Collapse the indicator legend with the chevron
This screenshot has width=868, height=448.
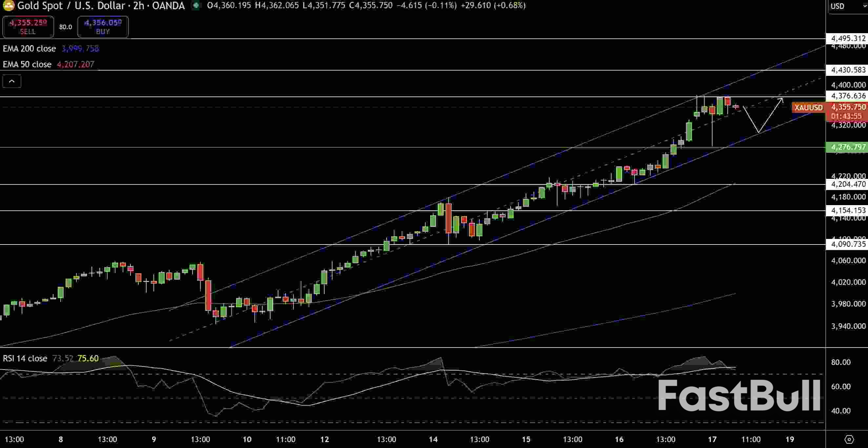click(12, 81)
